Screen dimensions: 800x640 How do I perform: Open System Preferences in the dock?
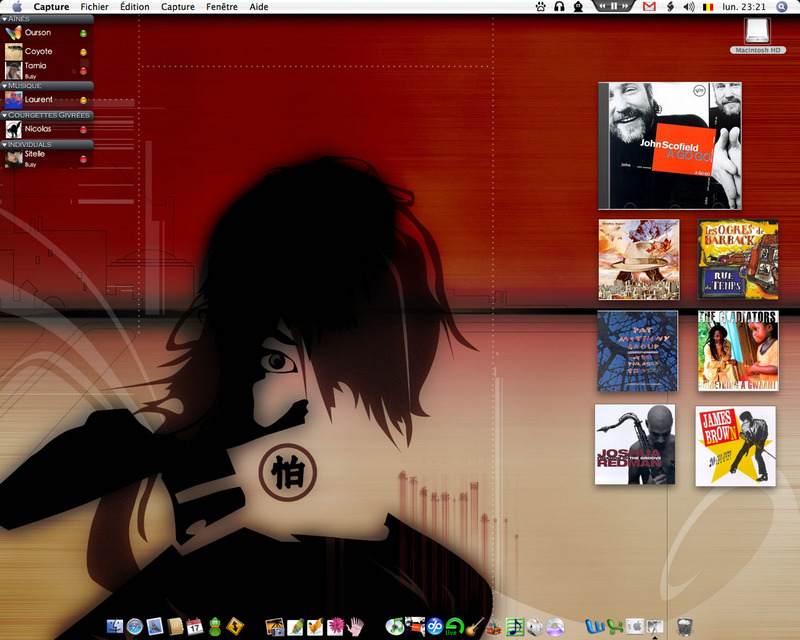click(635, 626)
